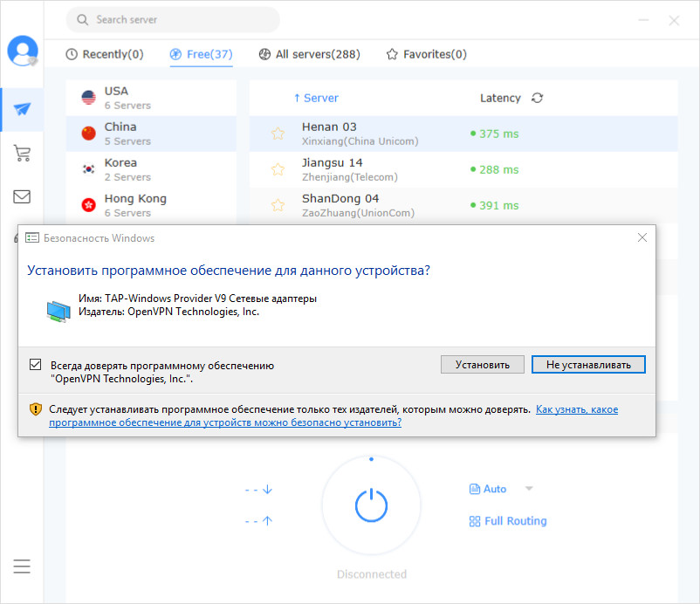Uncheck always trust OpenVPN Technologies checkbox

coord(36,365)
